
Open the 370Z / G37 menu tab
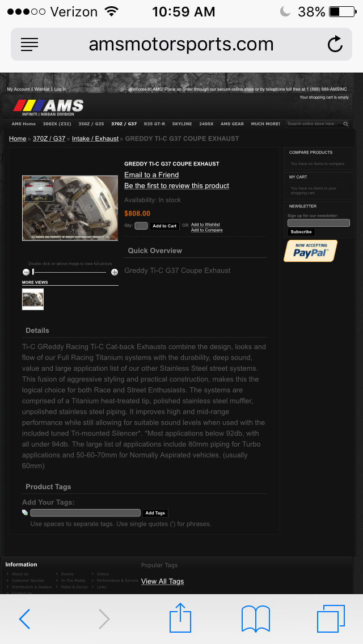point(124,124)
